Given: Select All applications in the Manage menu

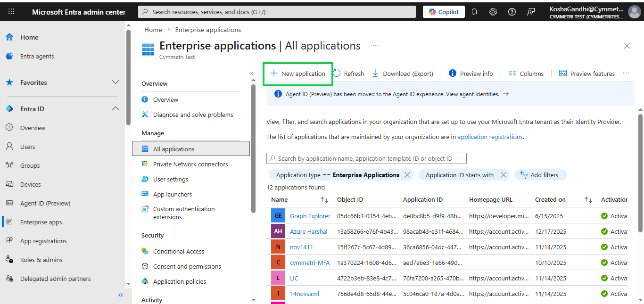Looking at the screenshot, I should coord(191,149).
